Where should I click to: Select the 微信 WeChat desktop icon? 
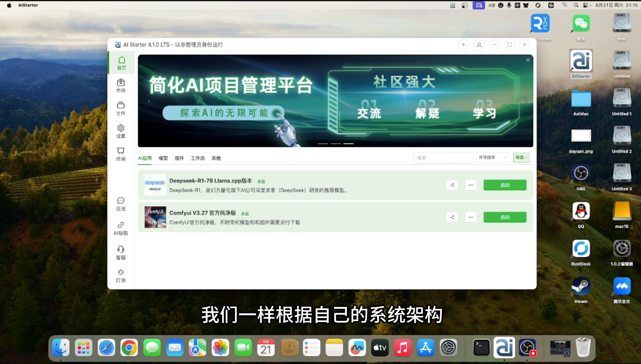(x=581, y=27)
